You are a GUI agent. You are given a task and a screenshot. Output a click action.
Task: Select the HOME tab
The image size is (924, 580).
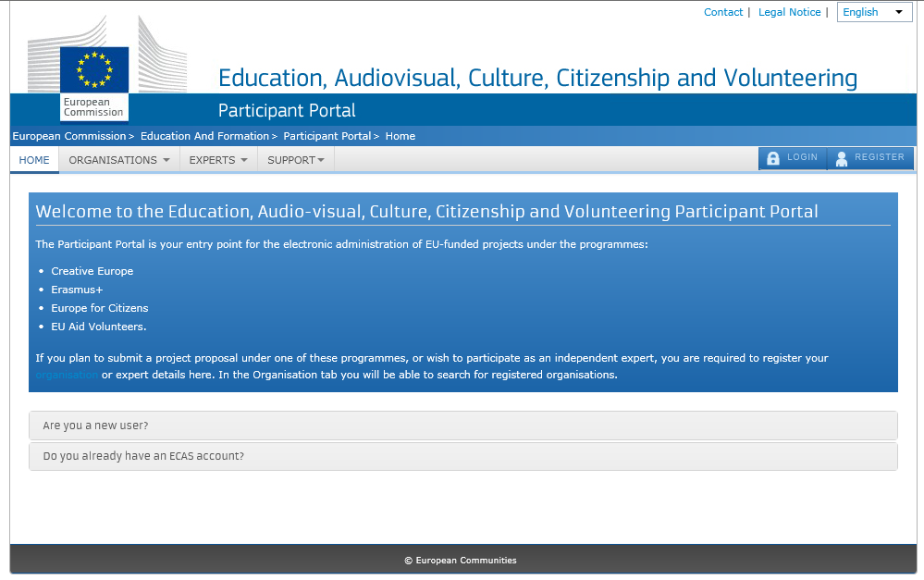tap(34, 160)
